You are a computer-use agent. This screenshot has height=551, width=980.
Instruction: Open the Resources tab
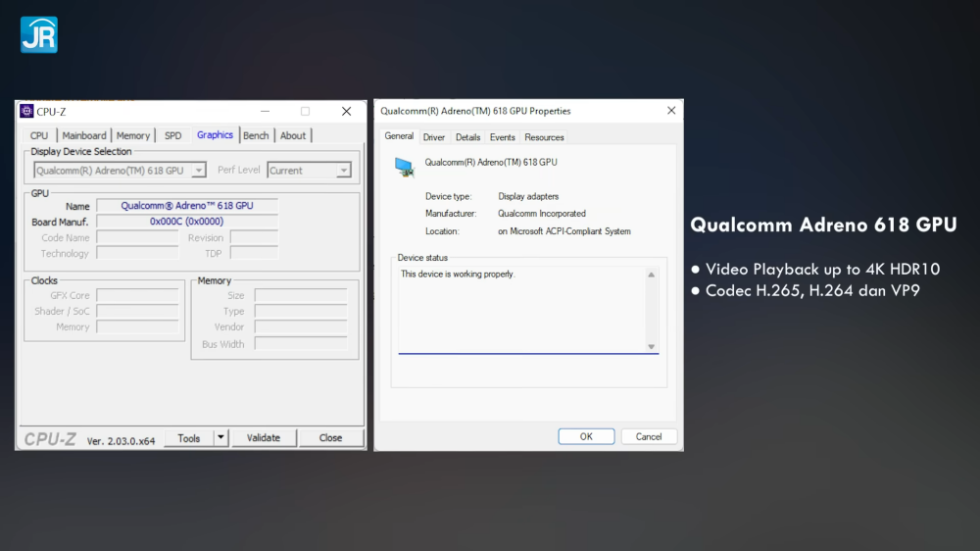(544, 137)
